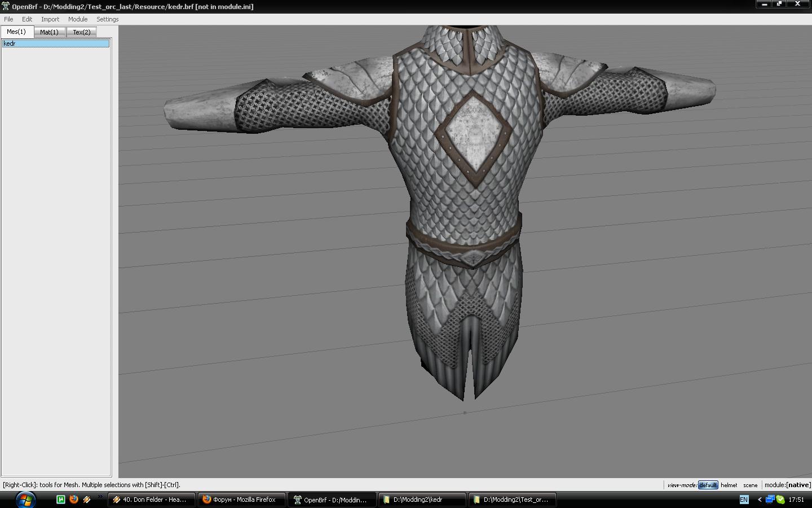Switch to the Tex(2) tab
Viewport: 812px width, 508px height.
click(x=81, y=32)
